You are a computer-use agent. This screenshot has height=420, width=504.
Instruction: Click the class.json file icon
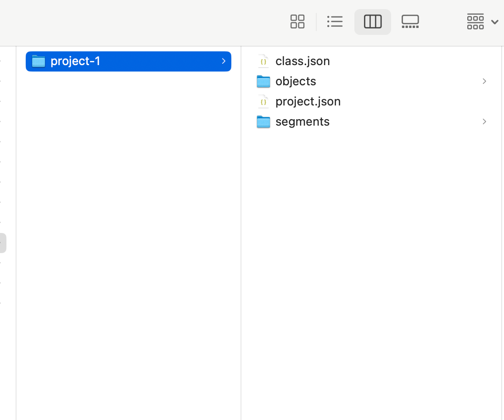coord(263,61)
